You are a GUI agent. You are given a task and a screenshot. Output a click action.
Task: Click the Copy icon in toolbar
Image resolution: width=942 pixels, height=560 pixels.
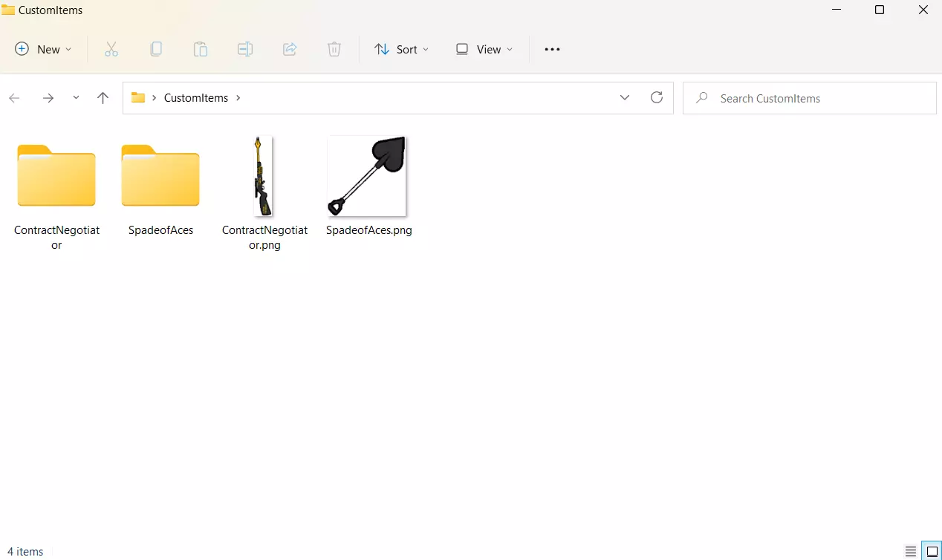click(156, 49)
